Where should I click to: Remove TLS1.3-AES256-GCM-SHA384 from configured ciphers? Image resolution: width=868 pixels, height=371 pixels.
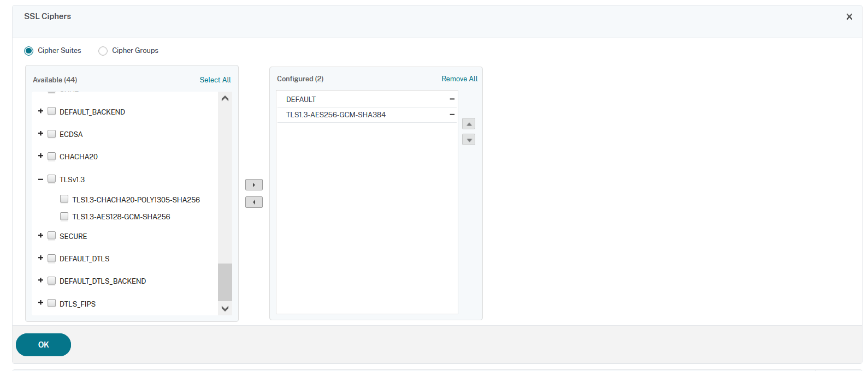click(452, 115)
